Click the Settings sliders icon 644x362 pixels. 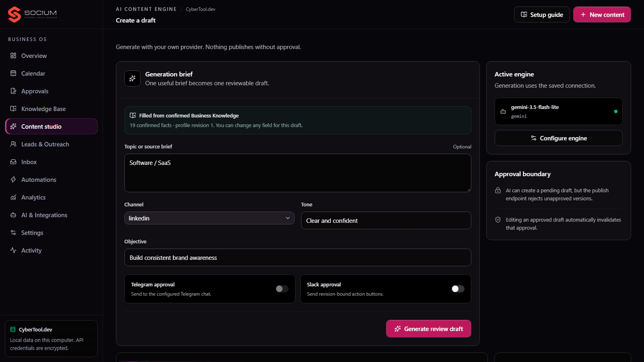tap(13, 232)
